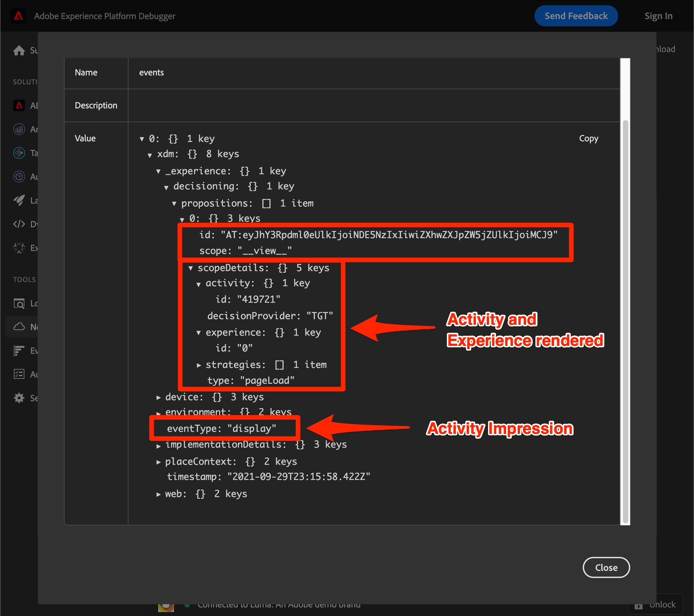This screenshot has height=616, width=694.
Task: Expand the strategies array node
Action: pos(199,365)
